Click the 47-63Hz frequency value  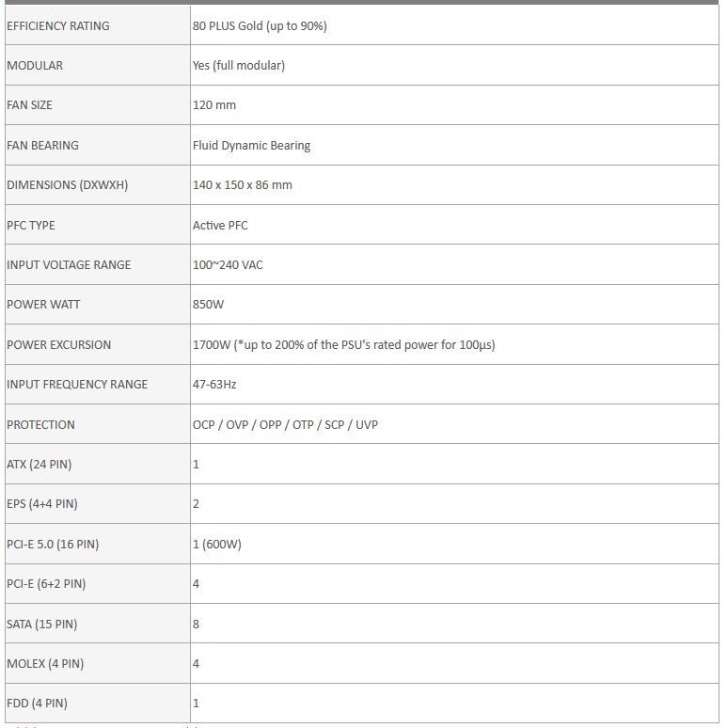point(214,385)
